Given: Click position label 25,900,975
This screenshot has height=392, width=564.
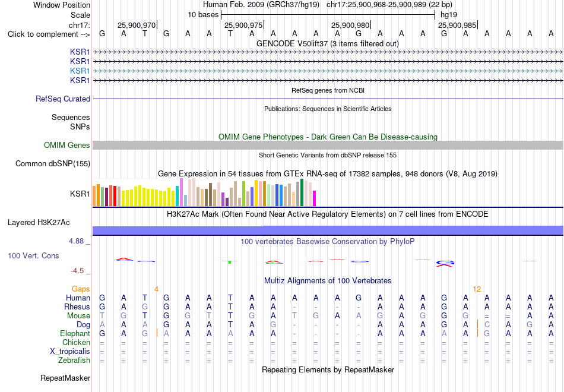Looking at the screenshot, I should tap(243, 25).
